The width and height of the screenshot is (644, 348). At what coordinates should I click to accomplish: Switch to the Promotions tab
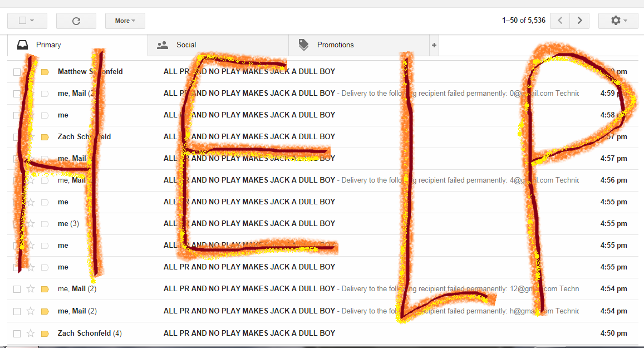click(335, 45)
